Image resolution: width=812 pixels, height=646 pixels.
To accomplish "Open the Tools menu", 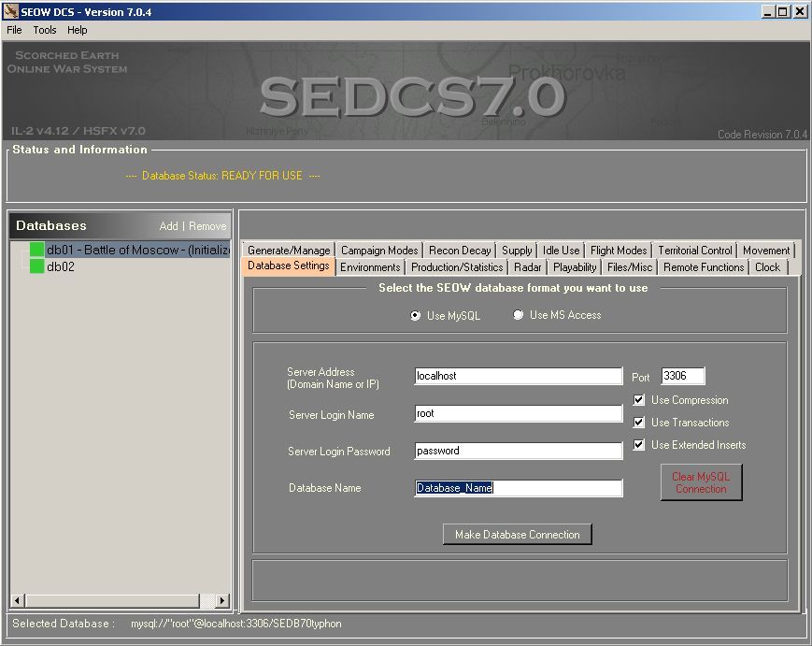I will [x=45, y=30].
